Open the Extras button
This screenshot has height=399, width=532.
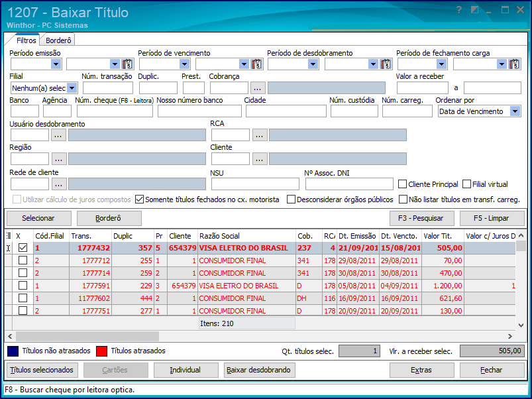click(x=421, y=370)
